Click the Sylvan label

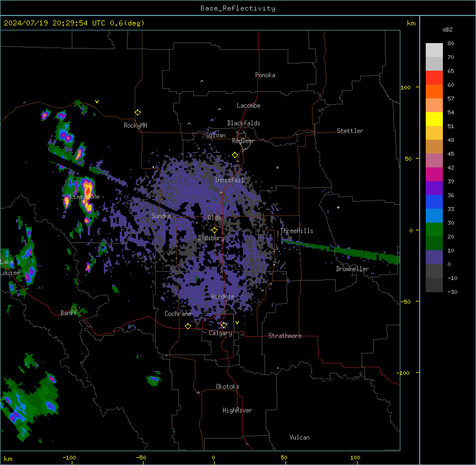click(215, 135)
